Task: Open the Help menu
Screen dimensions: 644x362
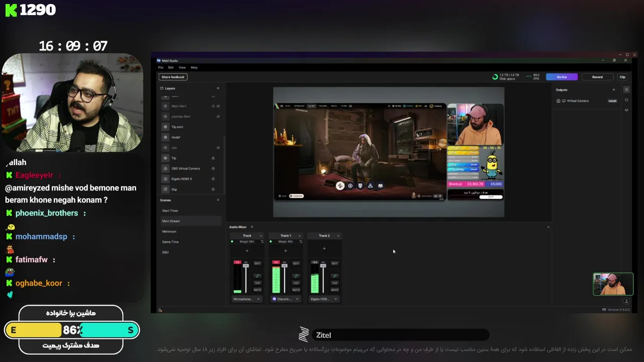Action: [194, 67]
